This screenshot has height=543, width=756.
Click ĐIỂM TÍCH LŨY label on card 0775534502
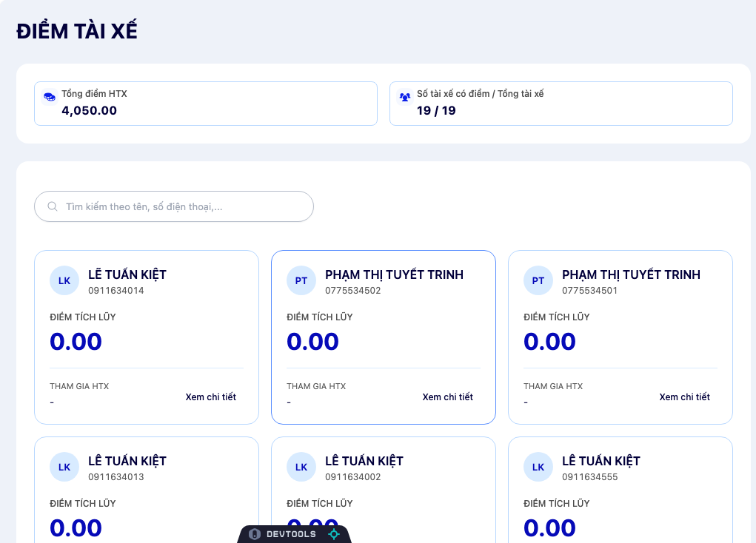coord(320,317)
